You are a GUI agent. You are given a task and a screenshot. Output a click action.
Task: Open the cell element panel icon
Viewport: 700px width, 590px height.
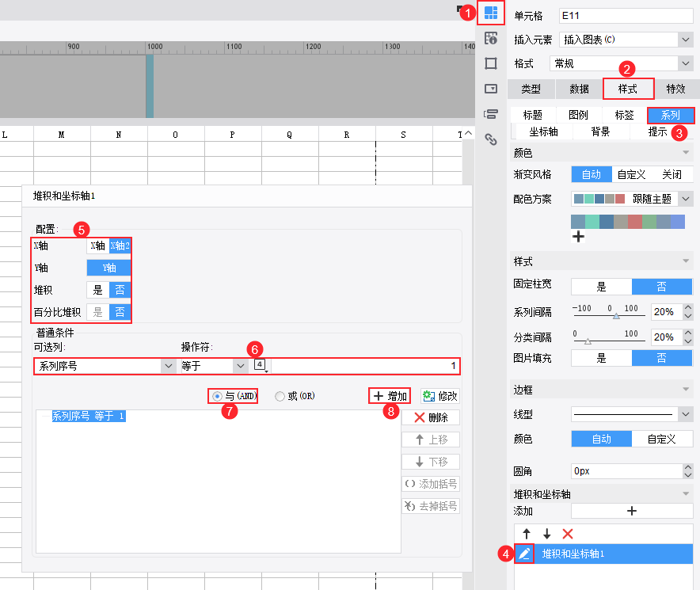pyautogui.click(x=491, y=13)
